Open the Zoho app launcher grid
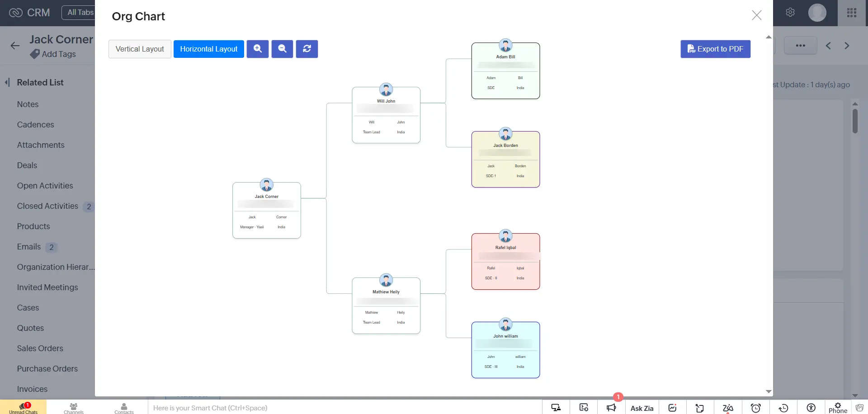868x414 pixels. (852, 12)
